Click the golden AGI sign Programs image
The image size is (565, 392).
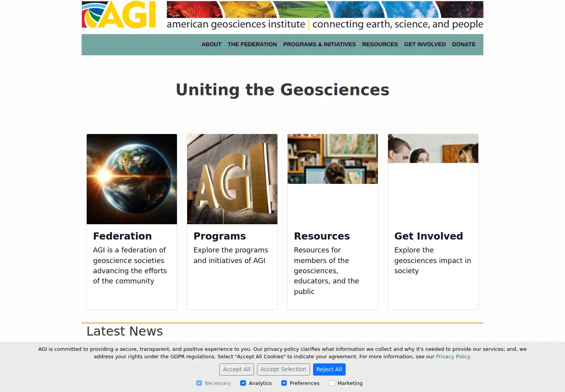232,179
